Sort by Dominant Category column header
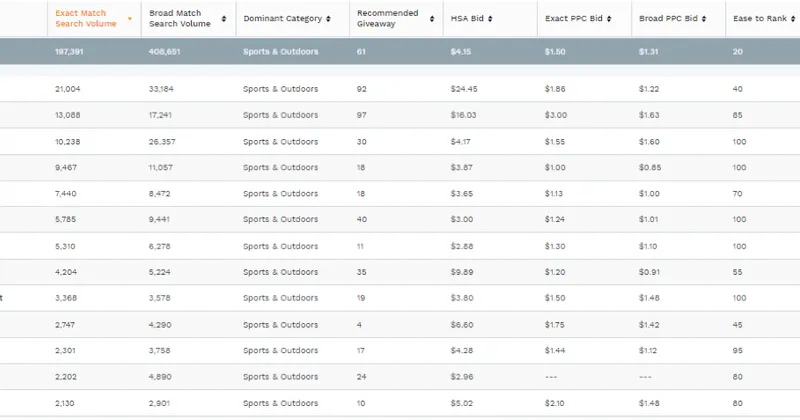 point(282,18)
